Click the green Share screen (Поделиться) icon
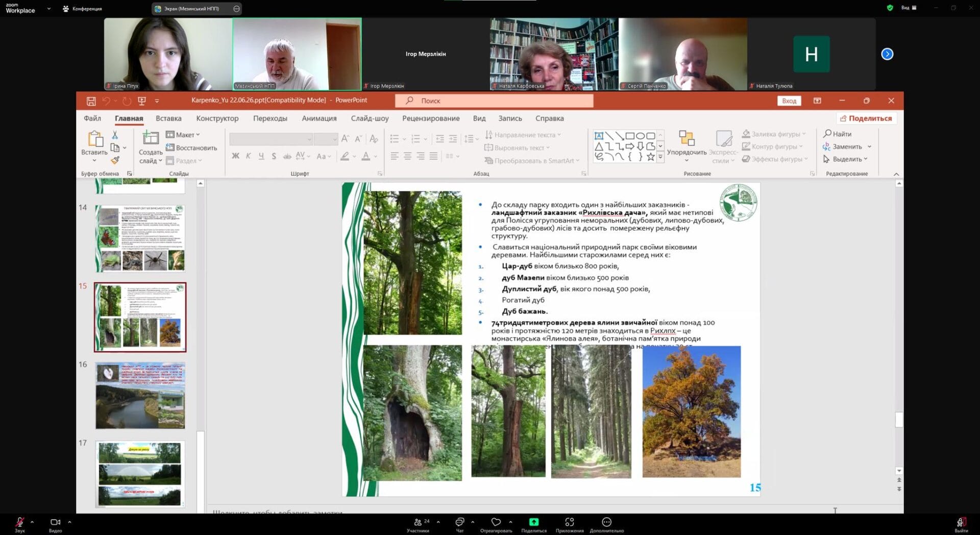This screenshot has width=980, height=535. pos(533,522)
